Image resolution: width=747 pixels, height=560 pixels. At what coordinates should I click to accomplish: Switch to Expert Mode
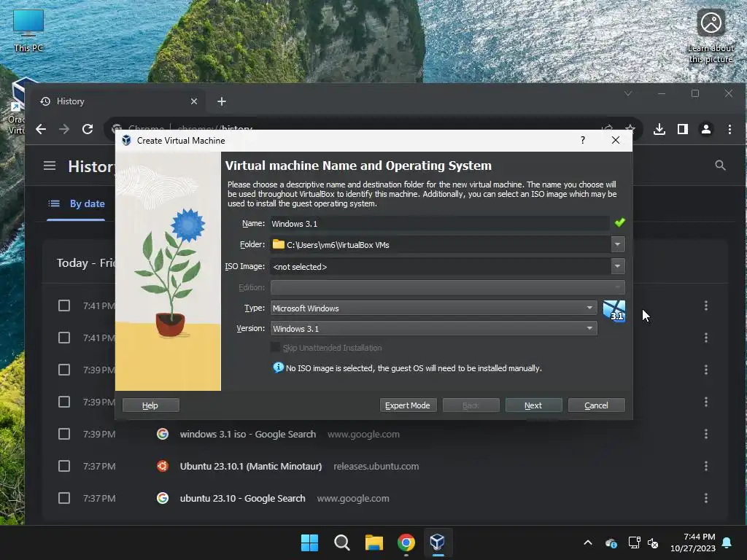click(x=408, y=405)
